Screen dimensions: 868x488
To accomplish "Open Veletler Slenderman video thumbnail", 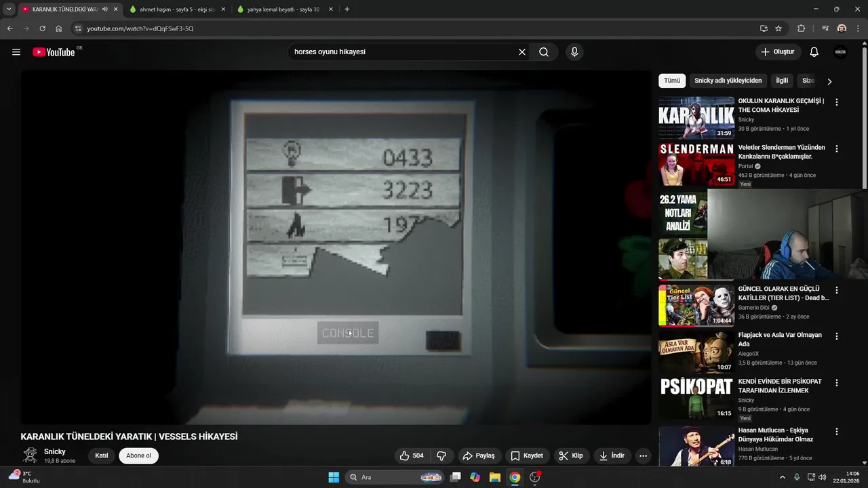I will 696,164.
